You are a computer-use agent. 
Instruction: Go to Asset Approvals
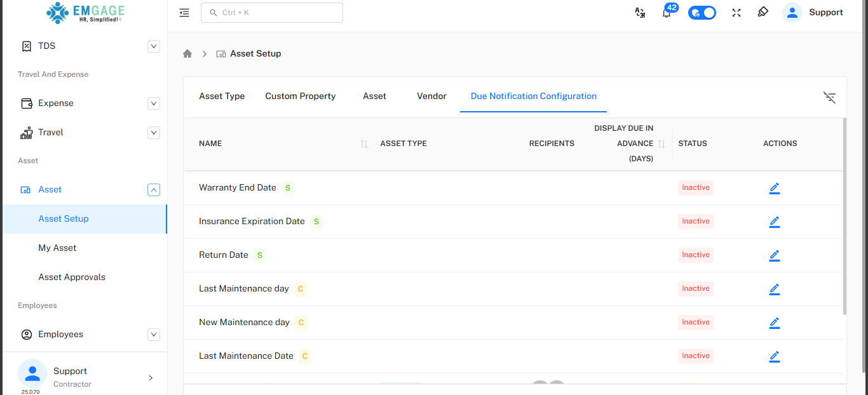[x=72, y=278]
